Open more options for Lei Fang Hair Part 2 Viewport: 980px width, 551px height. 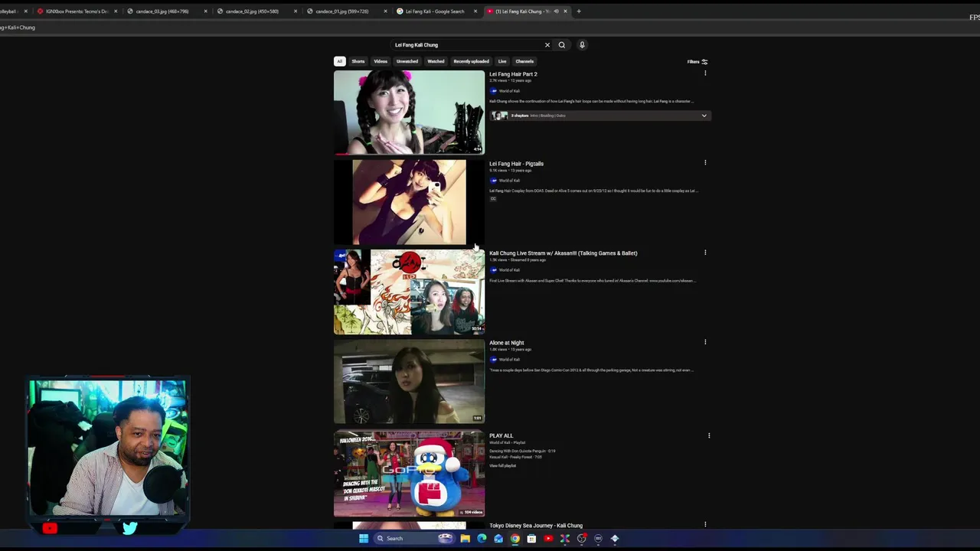(x=705, y=73)
